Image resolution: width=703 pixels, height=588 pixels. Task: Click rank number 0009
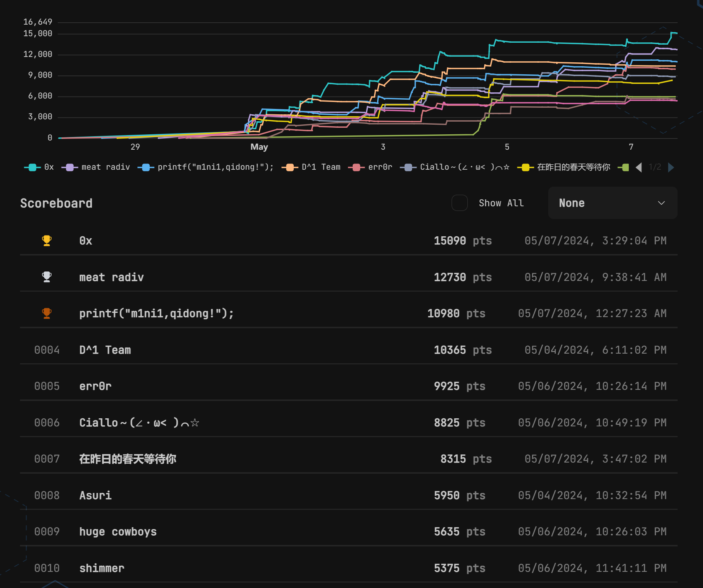coord(47,531)
